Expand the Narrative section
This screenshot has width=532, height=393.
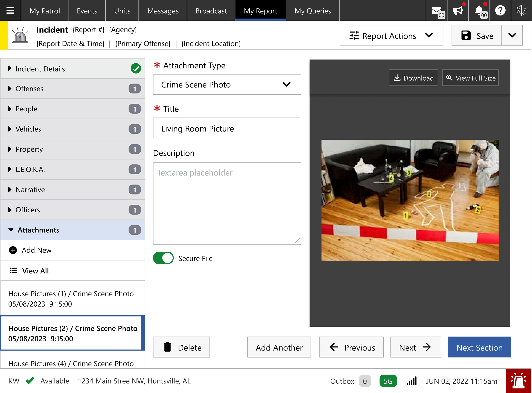point(73,190)
